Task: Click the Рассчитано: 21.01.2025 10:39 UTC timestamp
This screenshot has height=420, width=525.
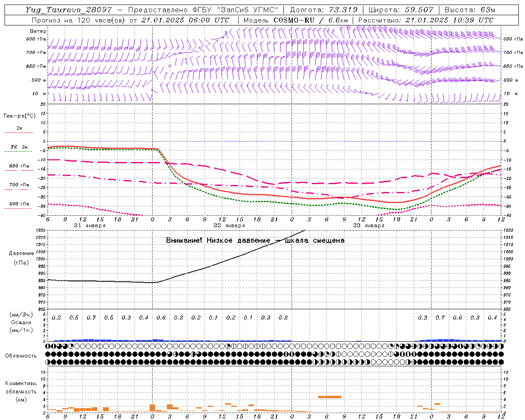Action: pos(426,20)
